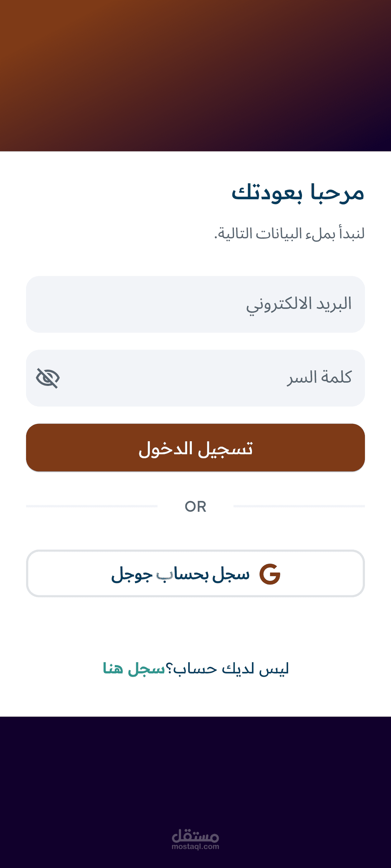
Task: Click the البريد الالكتروني placeholder text
Action: 299,304
